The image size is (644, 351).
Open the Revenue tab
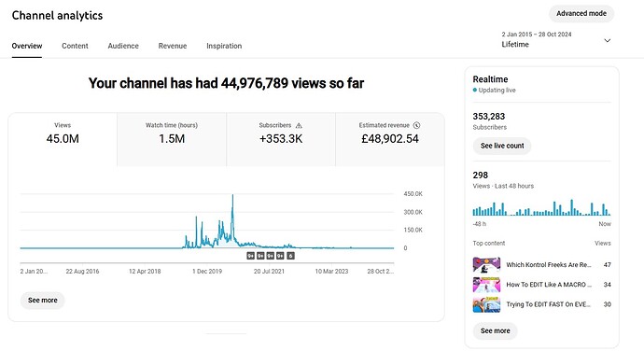tap(173, 46)
